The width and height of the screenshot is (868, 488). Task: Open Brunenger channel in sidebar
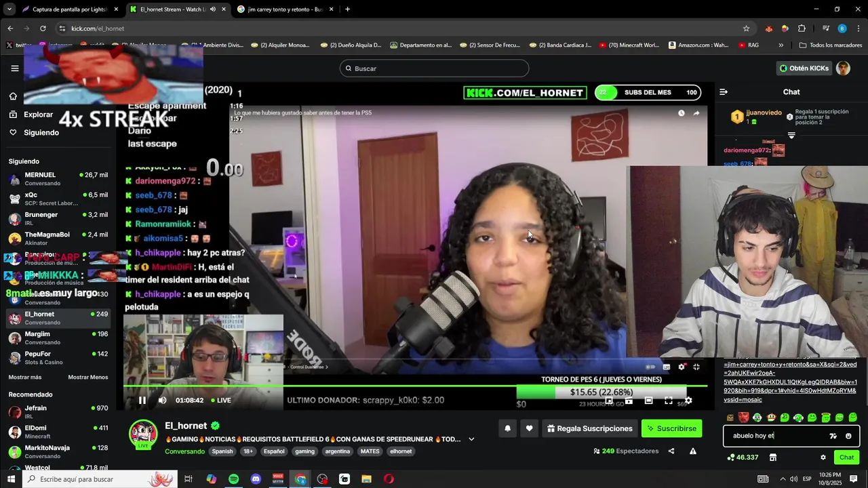[x=58, y=218]
